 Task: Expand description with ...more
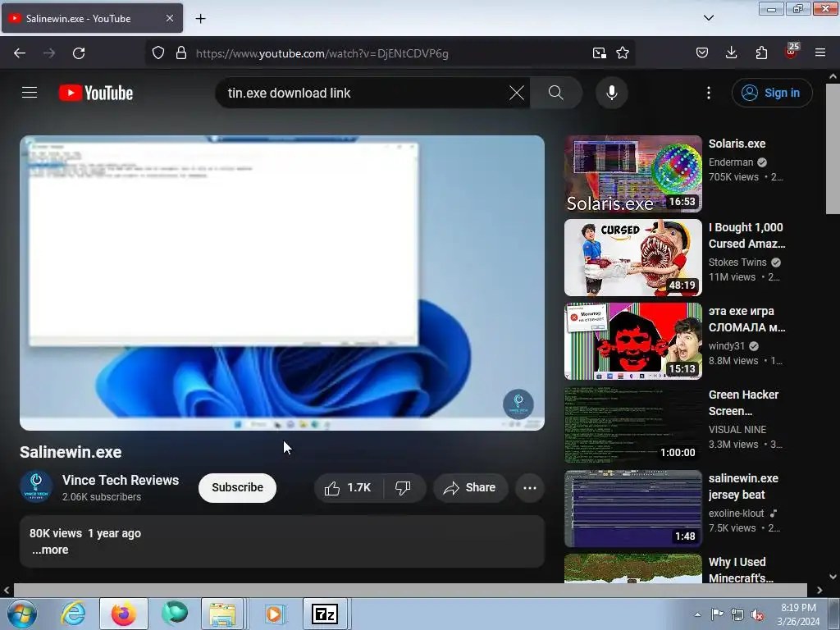(50, 550)
